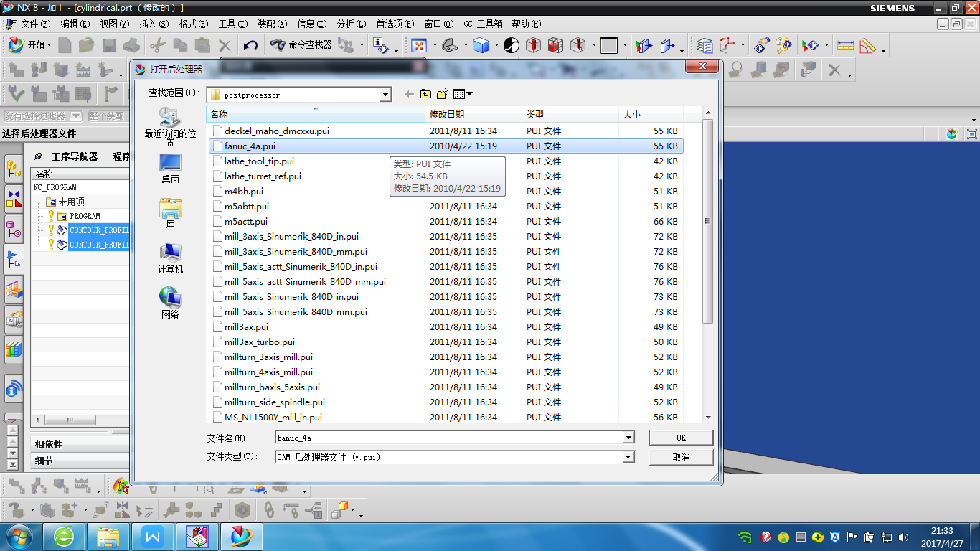This screenshot has height=551, width=980.
Task: Click the Save disk icon in NX toolbar
Action: coord(109,45)
